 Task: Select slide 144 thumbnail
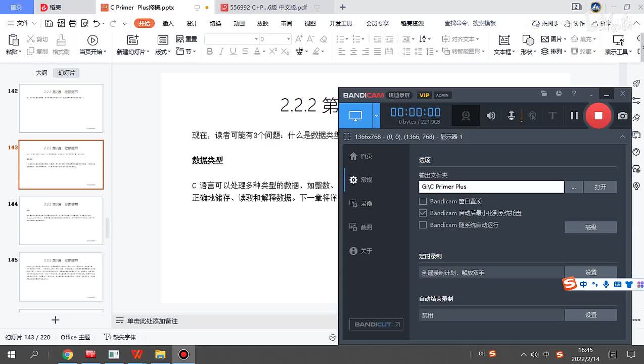tap(61, 221)
